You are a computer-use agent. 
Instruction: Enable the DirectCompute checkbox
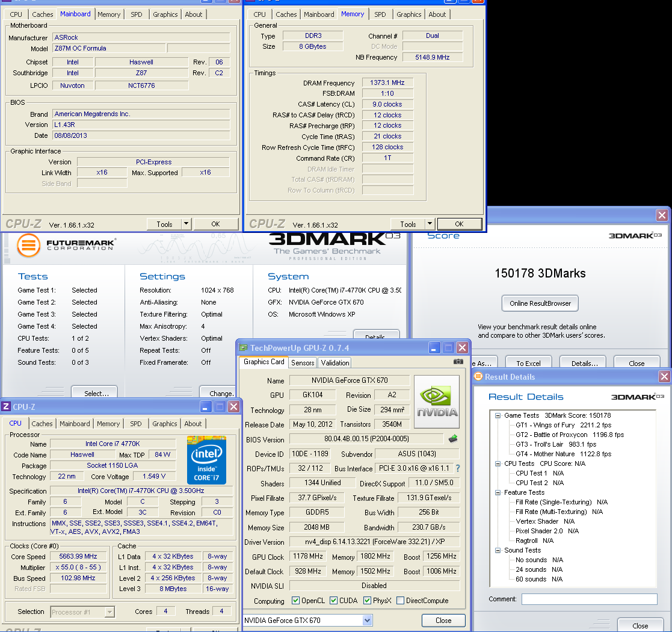click(x=400, y=600)
